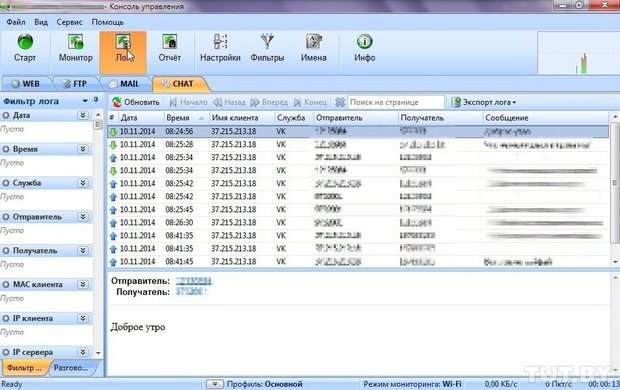This screenshot has height=390, width=620.
Task: Expand the Дата filter section
Action: pos(83,115)
